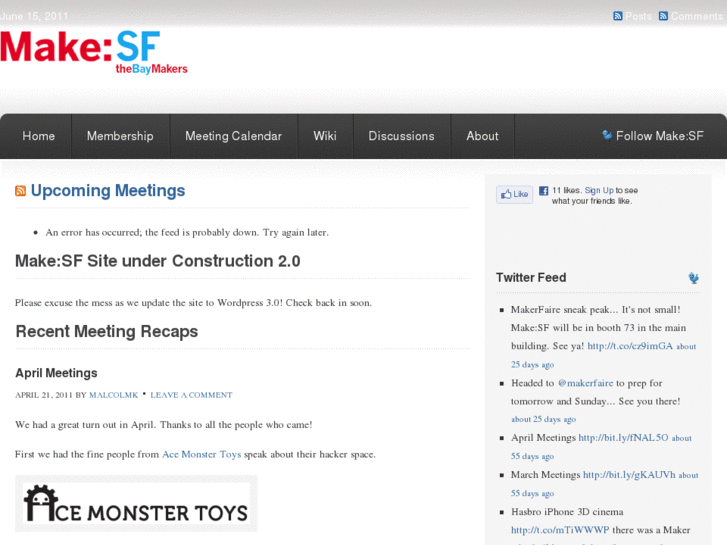The image size is (727, 545).
Task: Open author MALCOLMK link
Action: [x=114, y=395]
